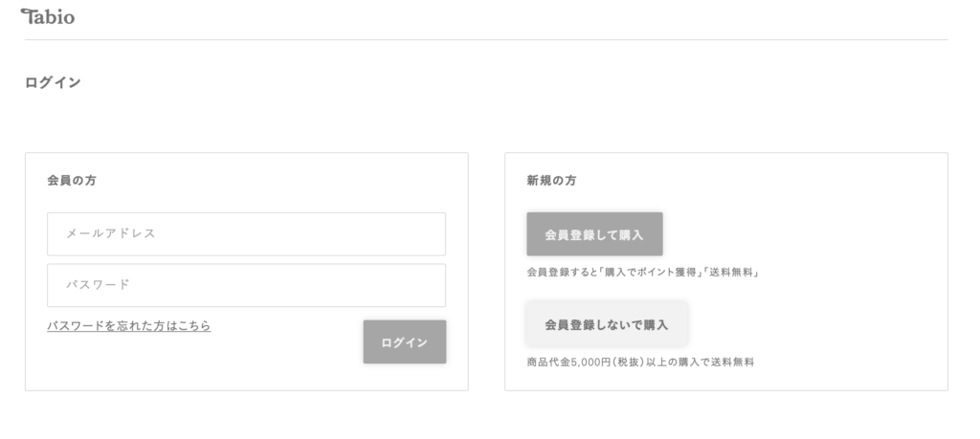
Task: Click the メールアドレス placeholder text
Action: click(x=110, y=233)
